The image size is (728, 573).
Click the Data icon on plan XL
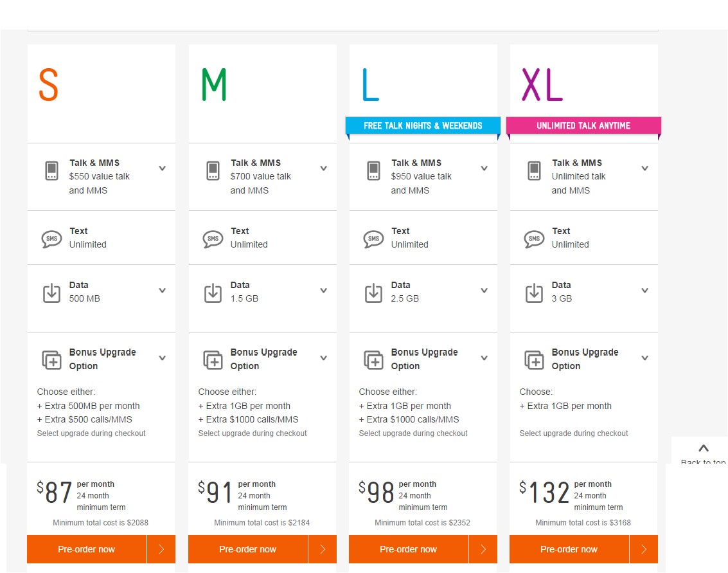[x=534, y=292]
